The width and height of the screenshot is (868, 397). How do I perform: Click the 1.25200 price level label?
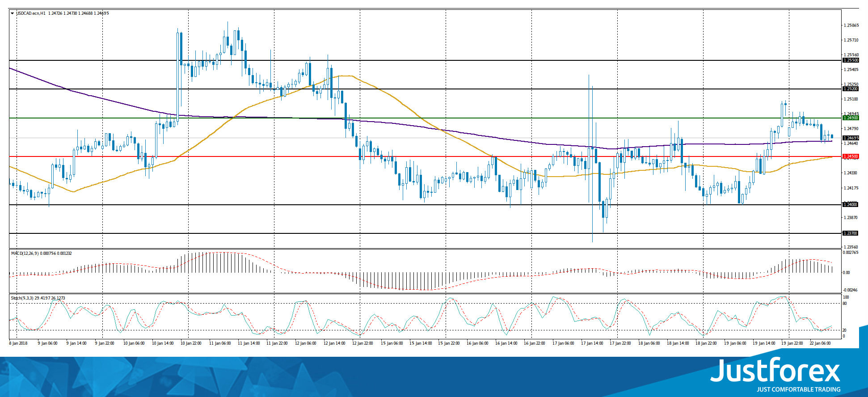pos(851,89)
